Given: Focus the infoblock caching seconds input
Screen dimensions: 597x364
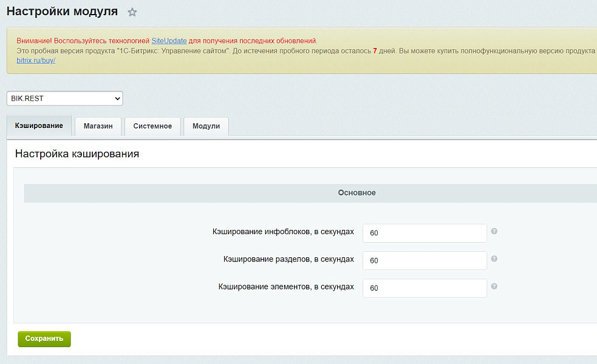Looking at the screenshot, I should tap(425, 233).
